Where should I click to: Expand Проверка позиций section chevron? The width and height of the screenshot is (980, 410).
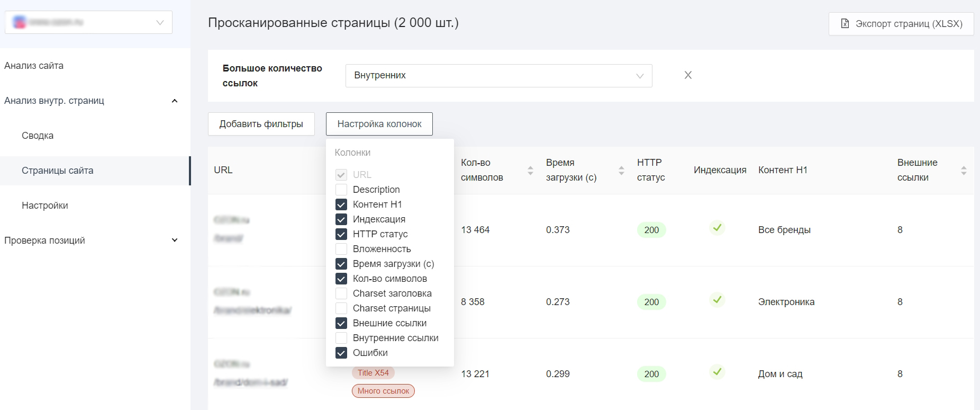175,240
